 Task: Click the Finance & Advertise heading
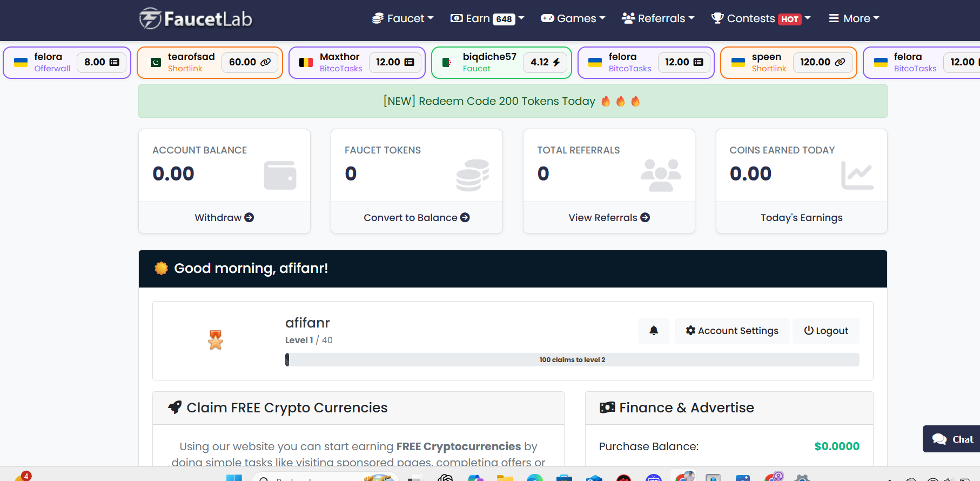click(x=687, y=407)
